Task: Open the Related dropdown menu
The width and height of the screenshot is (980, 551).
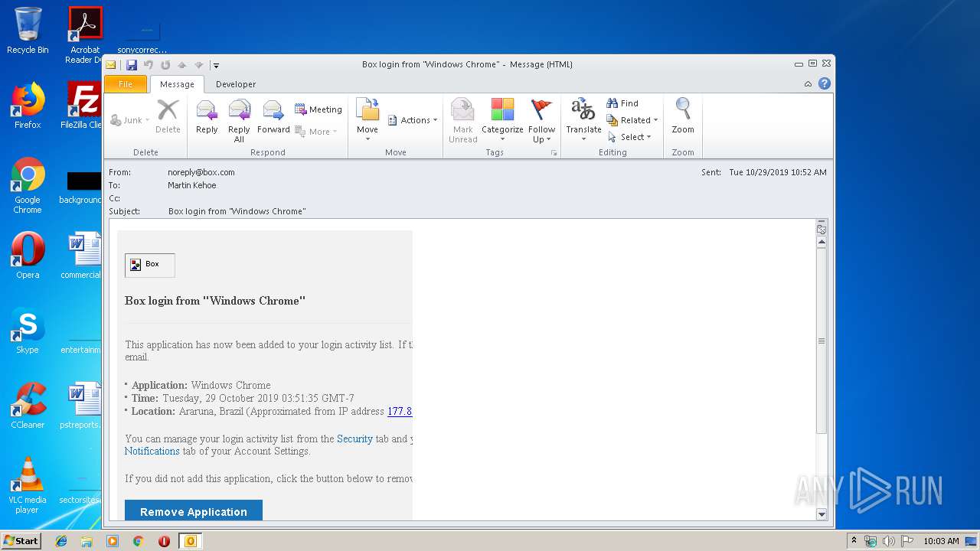Action: point(632,120)
